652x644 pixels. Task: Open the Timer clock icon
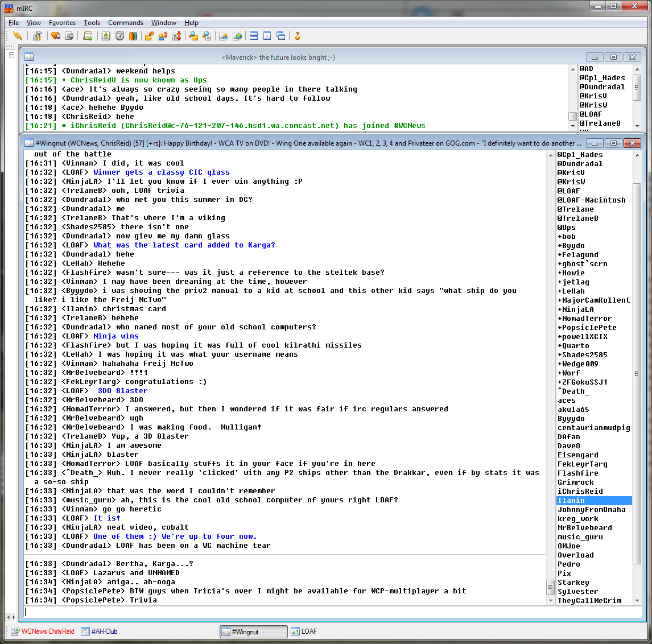point(119,36)
